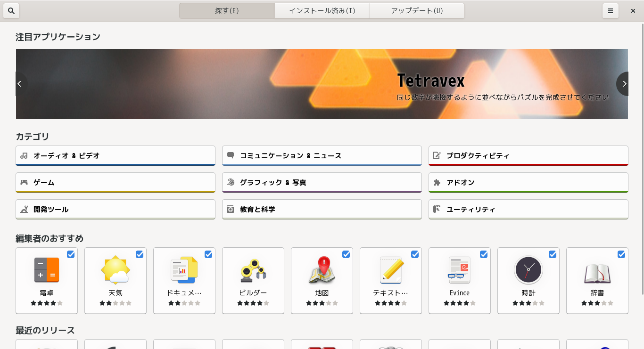Click music note icon of オーディオ & ビデオ
The width and height of the screenshot is (644, 349).
[x=24, y=155]
